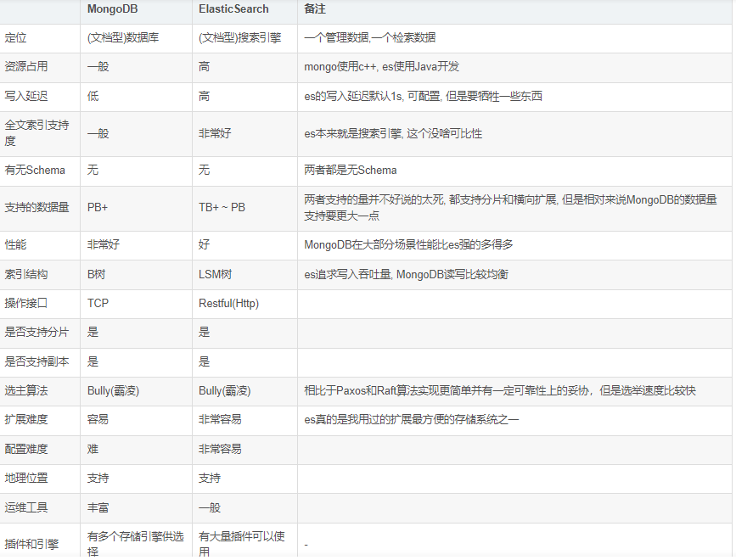Click the note MongoDB在大部分场景性能比es强的多得多
The image size is (736, 560).
click(408, 244)
